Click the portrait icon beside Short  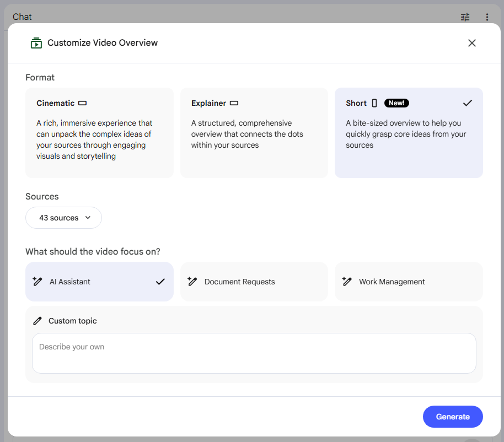374,103
